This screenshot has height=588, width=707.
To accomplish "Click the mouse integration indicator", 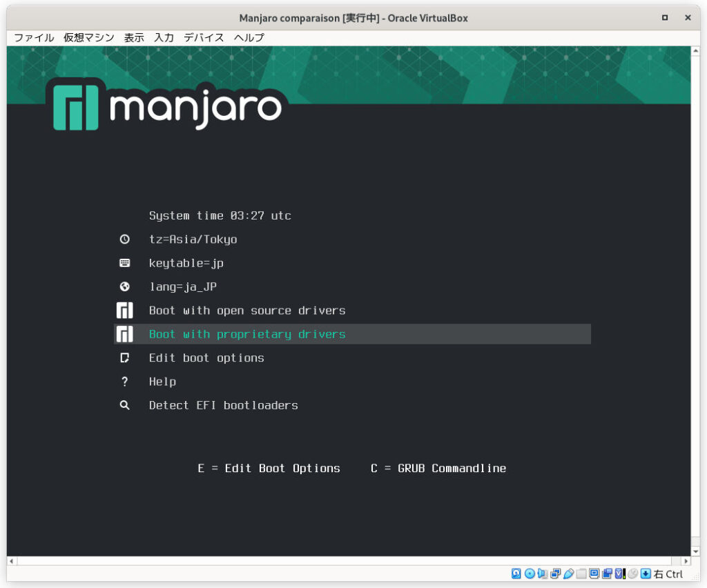I will pos(633,574).
